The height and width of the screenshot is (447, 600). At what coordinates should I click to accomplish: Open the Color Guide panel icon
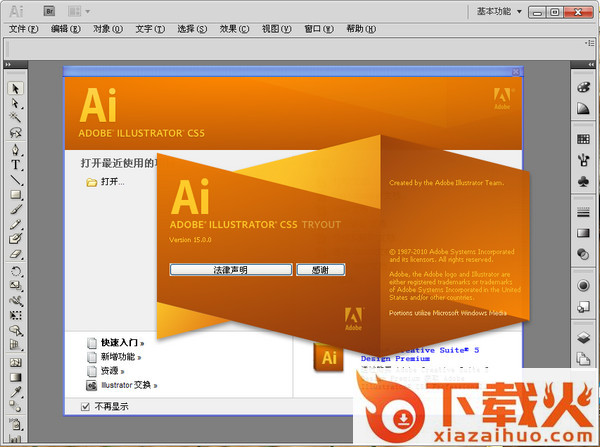click(x=583, y=109)
